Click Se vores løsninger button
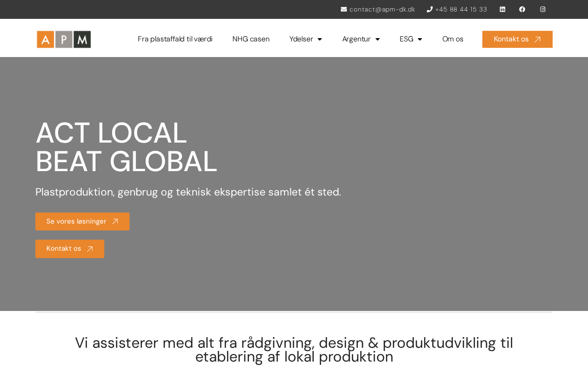The height and width of the screenshot is (368, 588). (x=82, y=222)
